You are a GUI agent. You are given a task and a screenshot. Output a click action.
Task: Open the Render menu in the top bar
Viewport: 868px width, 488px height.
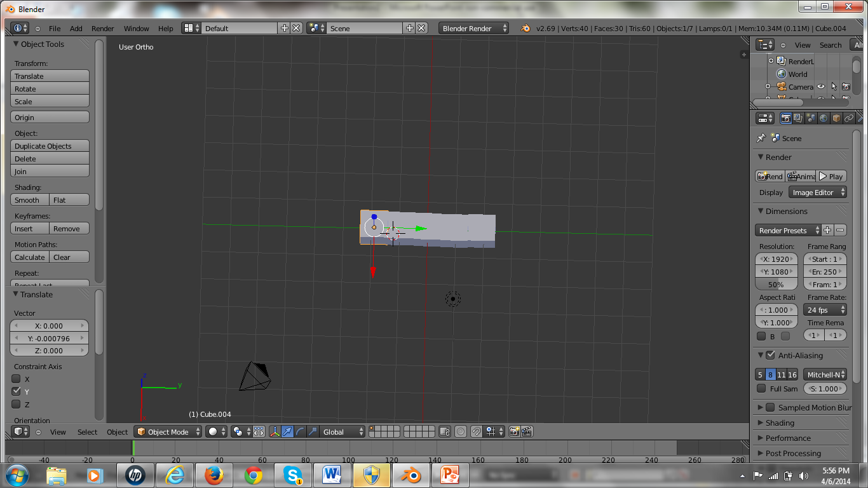click(x=102, y=28)
